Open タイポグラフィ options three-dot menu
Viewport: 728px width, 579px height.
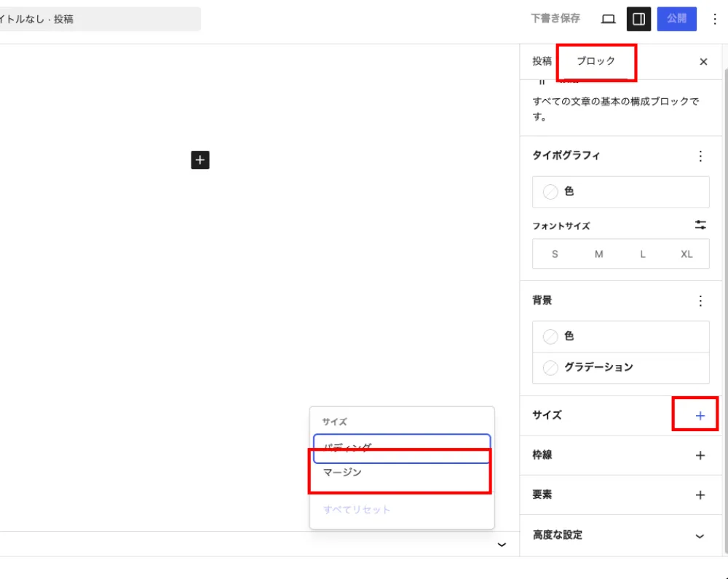[700, 156]
